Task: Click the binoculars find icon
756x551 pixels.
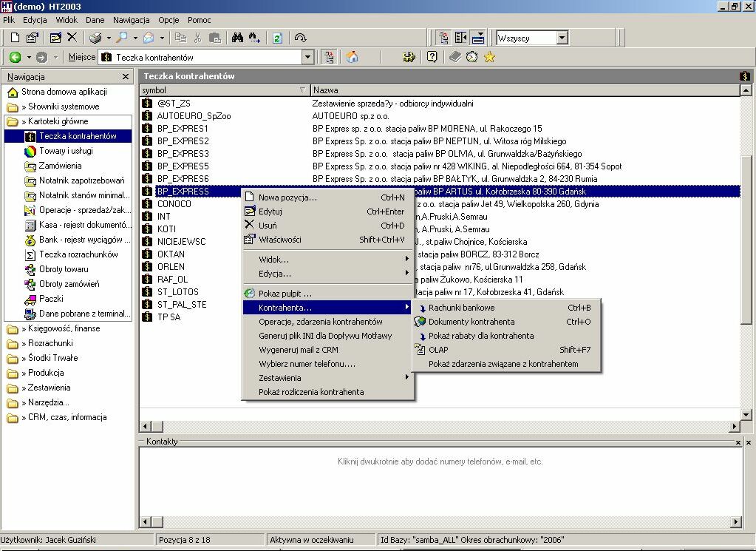Action: pos(237,38)
